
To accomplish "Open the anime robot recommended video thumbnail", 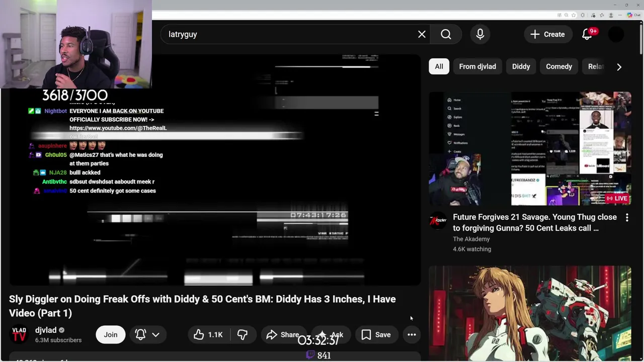I will click(x=530, y=314).
